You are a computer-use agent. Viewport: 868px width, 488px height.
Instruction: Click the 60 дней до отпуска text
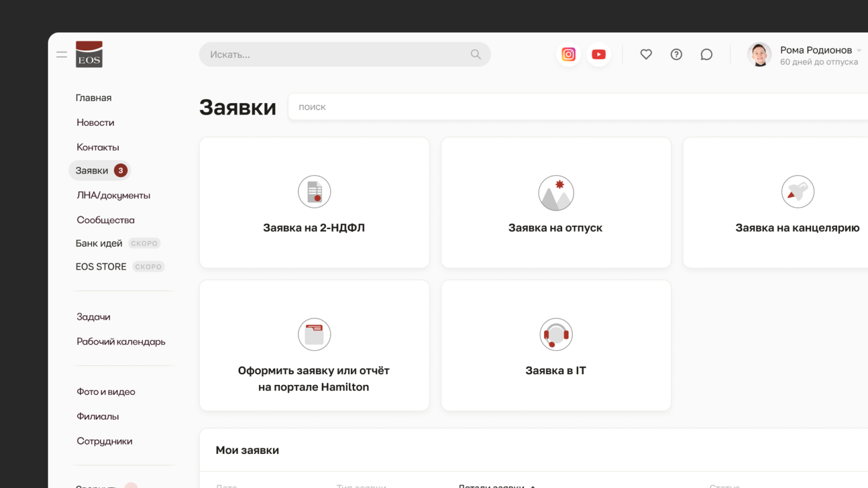(x=819, y=62)
